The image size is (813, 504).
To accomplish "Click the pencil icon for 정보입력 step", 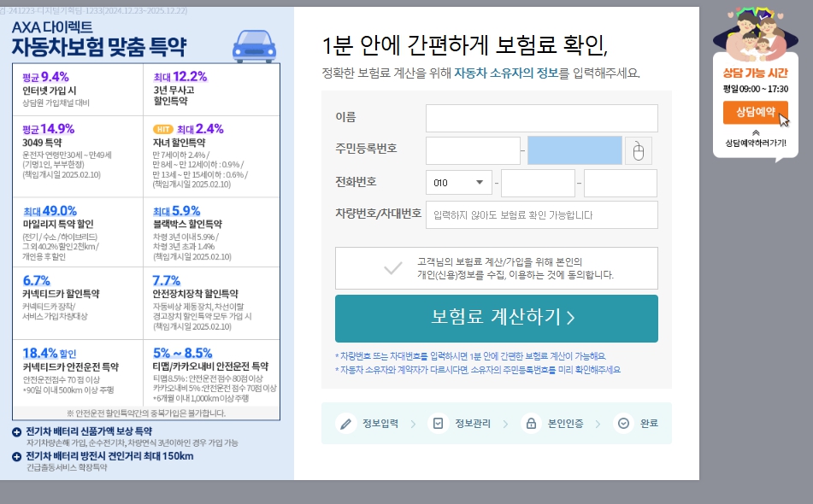I will coord(346,424).
